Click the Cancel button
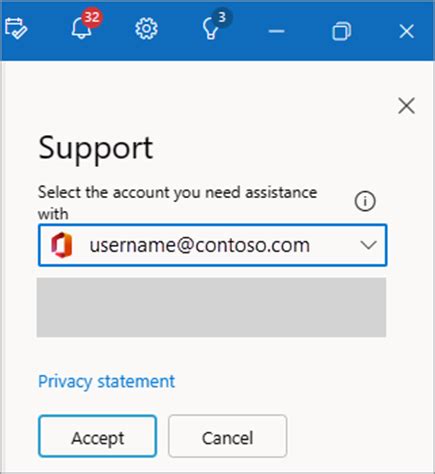Viewport: 435px width, 474px height. 228,436
